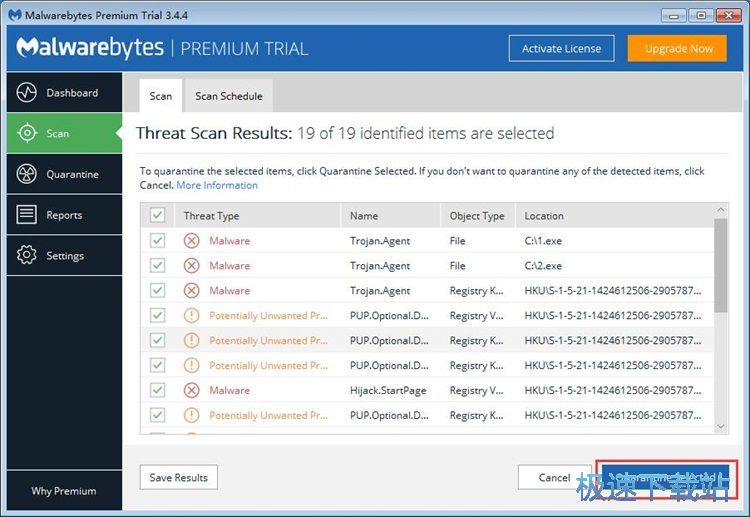The height and width of the screenshot is (517, 750).
Task: Switch to the Scan tab
Action: [x=161, y=96]
